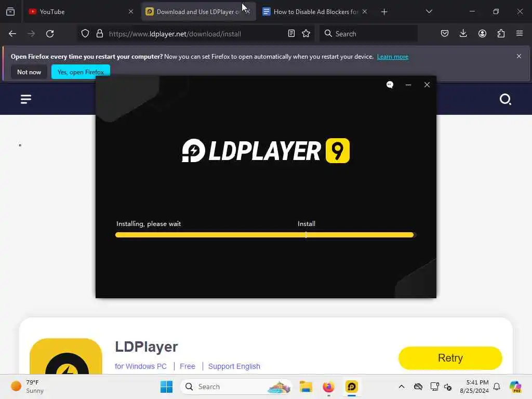The image size is (532, 399).
Task: Open the OneDrive cloud tray icon
Action: [418, 387]
